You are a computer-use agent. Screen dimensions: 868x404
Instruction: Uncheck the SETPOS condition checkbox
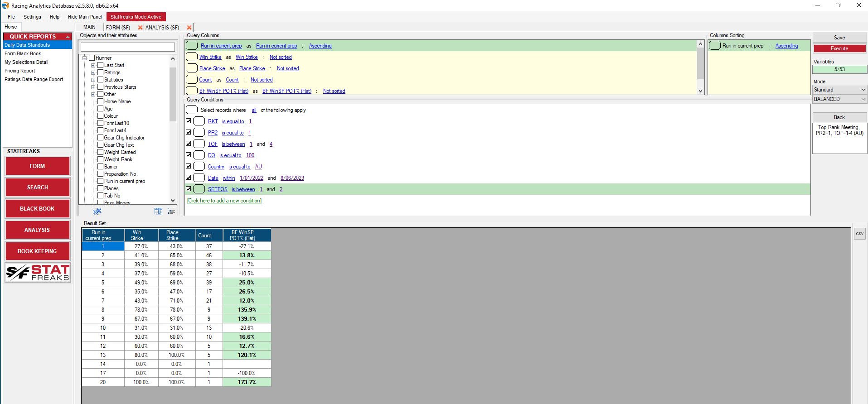[x=189, y=189]
